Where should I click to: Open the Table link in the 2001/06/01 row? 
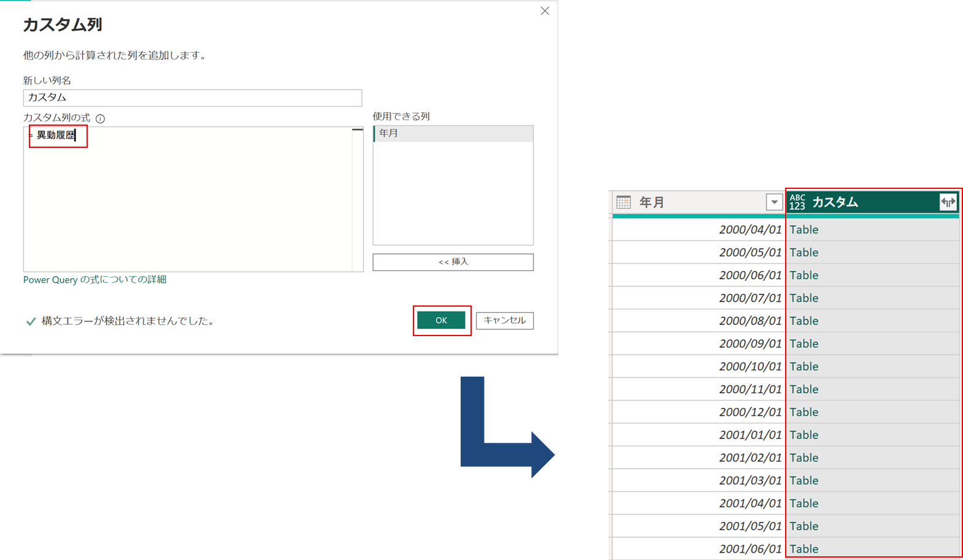[804, 549]
